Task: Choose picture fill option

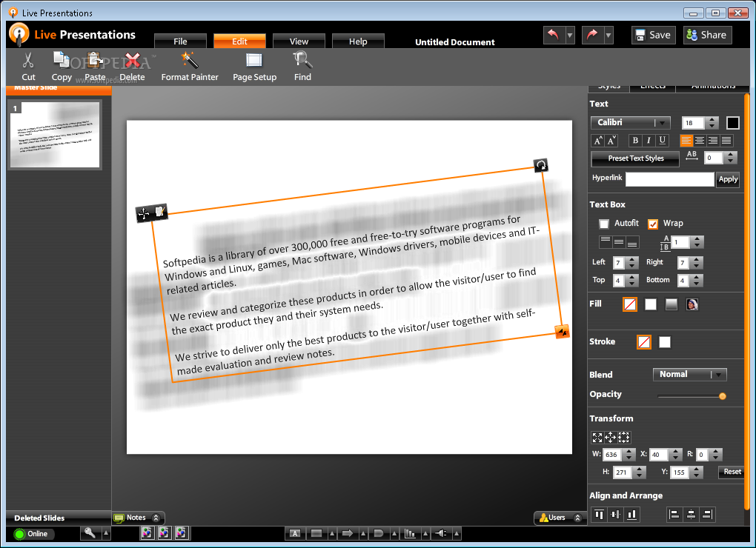Action: point(692,304)
